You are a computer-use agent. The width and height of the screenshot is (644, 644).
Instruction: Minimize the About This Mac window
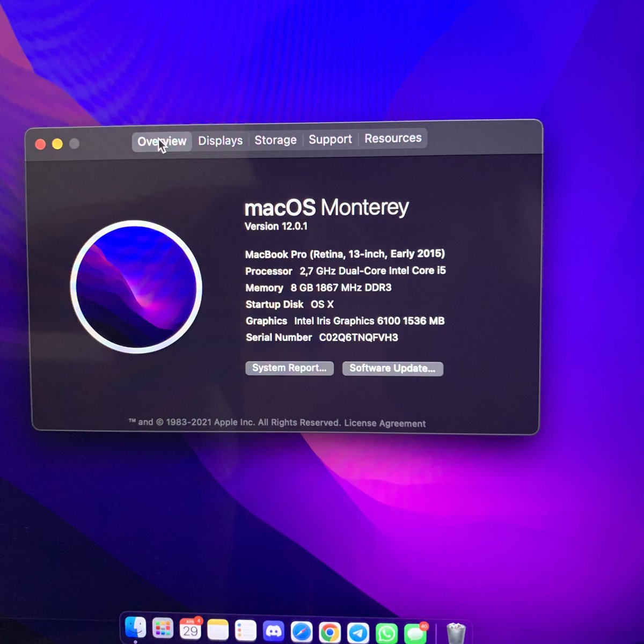[57, 144]
